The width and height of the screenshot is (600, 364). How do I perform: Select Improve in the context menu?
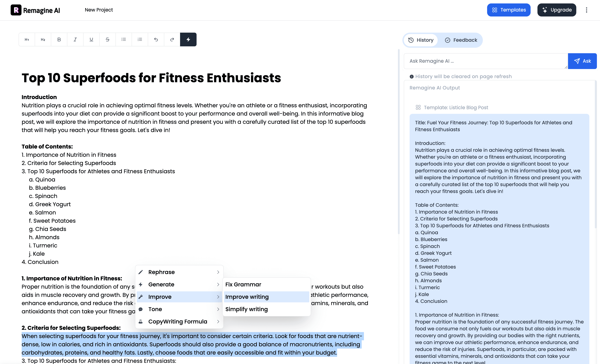179,297
